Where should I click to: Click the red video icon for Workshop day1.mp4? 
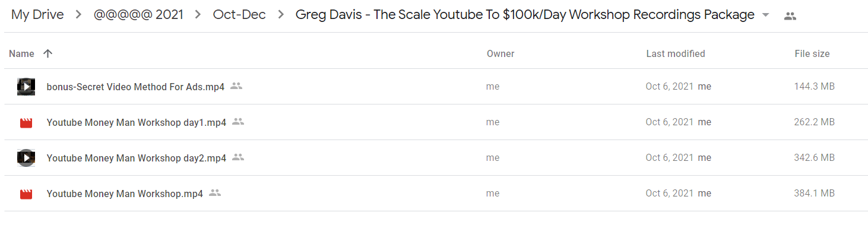(x=26, y=123)
